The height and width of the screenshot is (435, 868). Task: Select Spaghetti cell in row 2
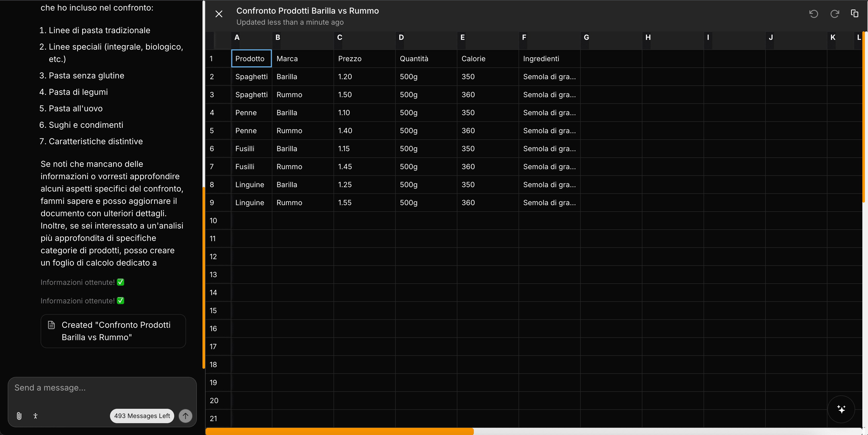[x=251, y=77]
